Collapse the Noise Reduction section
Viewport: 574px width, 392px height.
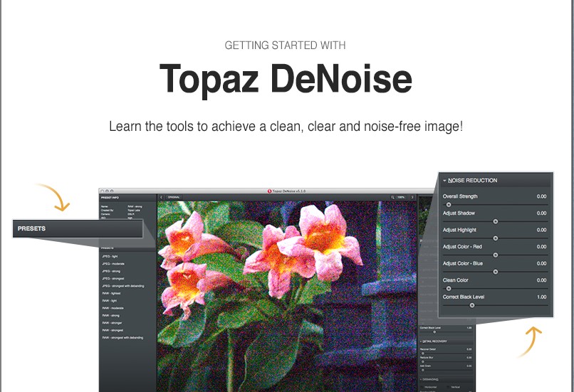(444, 181)
